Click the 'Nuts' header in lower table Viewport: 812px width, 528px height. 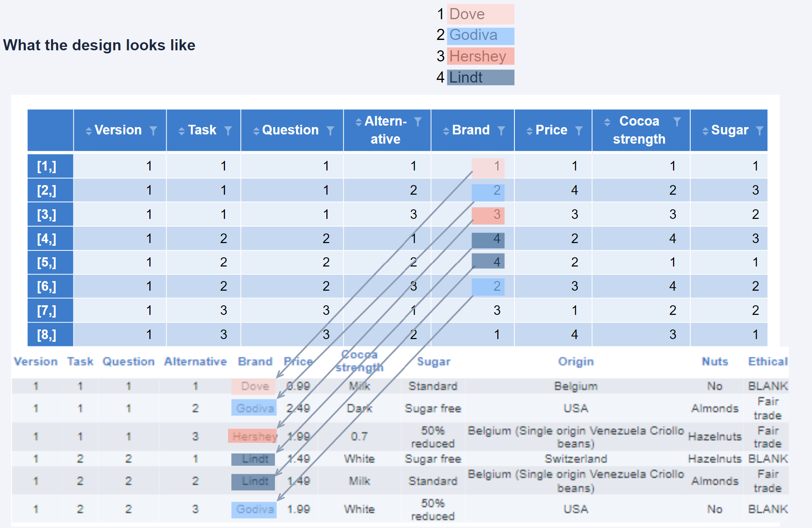(715, 361)
